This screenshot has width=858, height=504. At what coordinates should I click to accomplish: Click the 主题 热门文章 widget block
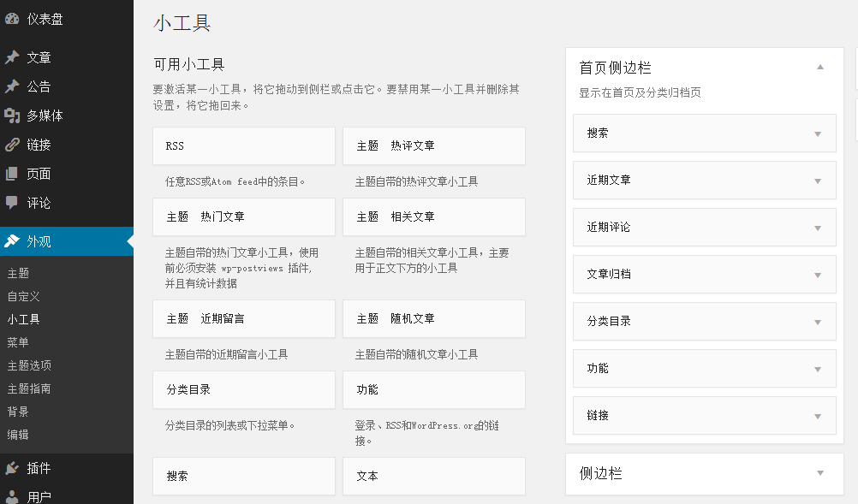243,217
